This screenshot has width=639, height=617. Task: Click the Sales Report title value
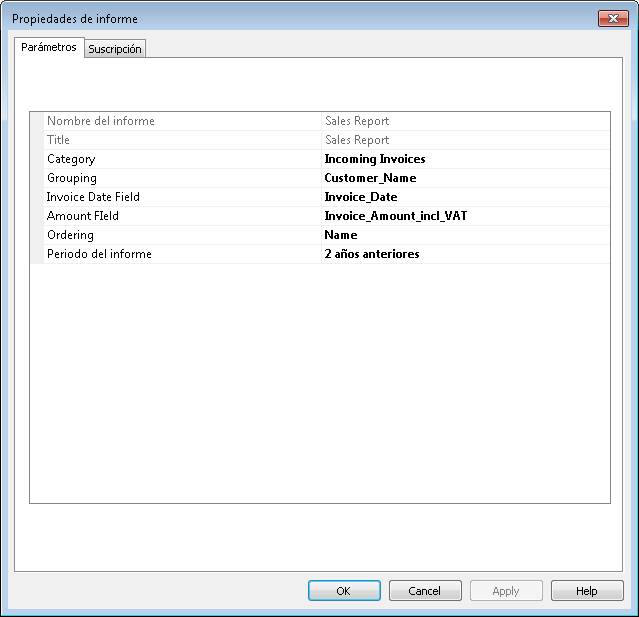[465, 140]
